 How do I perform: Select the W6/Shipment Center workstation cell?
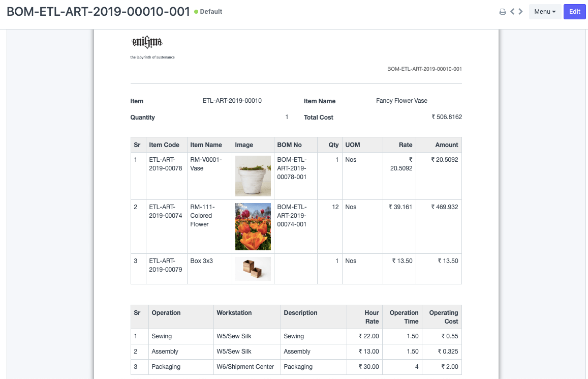pos(246,367)
